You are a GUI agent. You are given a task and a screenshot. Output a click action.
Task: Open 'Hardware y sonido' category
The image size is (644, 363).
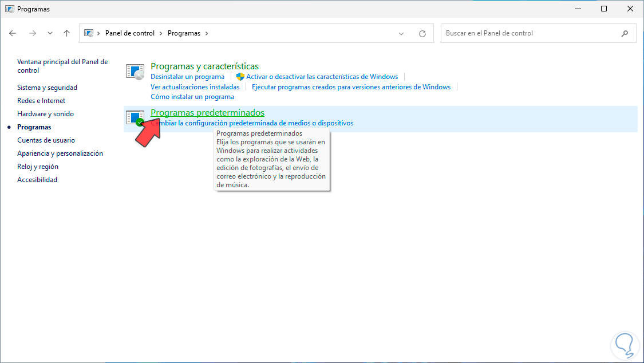pos(46,114)
